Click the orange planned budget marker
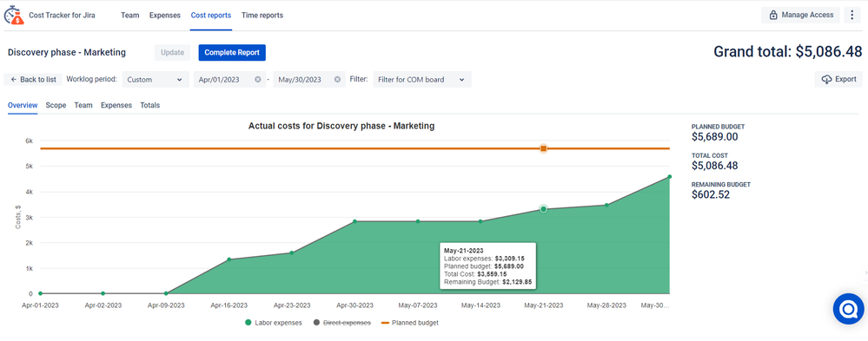Viewport: 868px width, 341px height. (544, 148)
